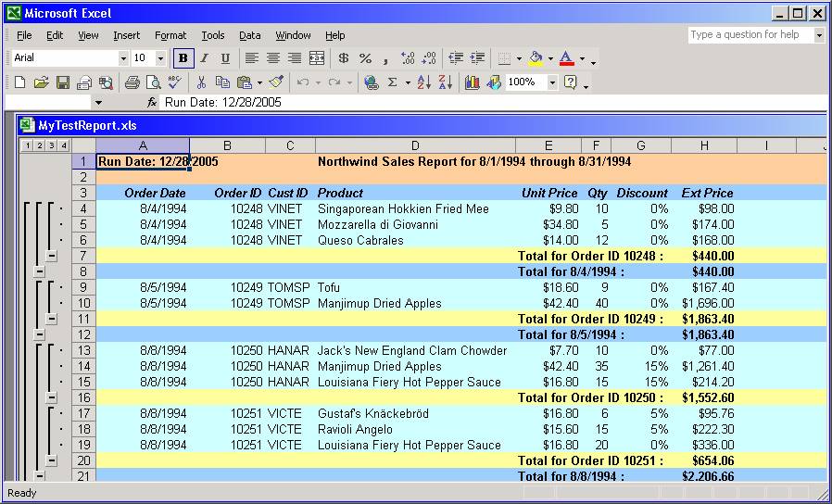The image size is (832, 504).
Task: Open the Borders style dropdown arrow
Action: click(x=519, y=57)
